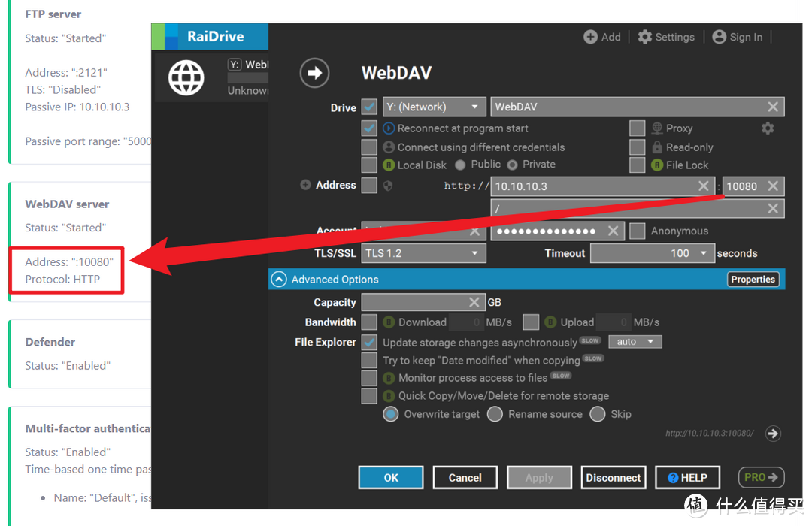
Task: Click the OK button
Action: click(x=391, y=477)
